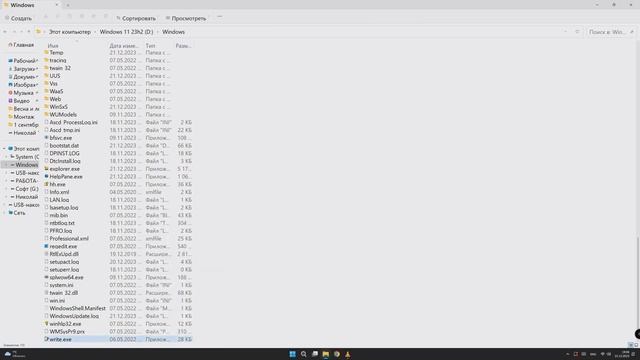
Task: Click Этот компьютер in the address bar
Action: coord(70,32)
